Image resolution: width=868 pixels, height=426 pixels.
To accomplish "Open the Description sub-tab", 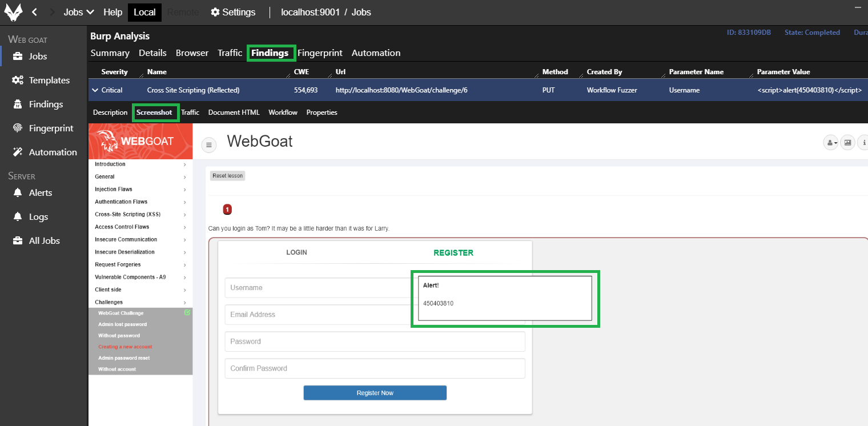I will [110, 112].
